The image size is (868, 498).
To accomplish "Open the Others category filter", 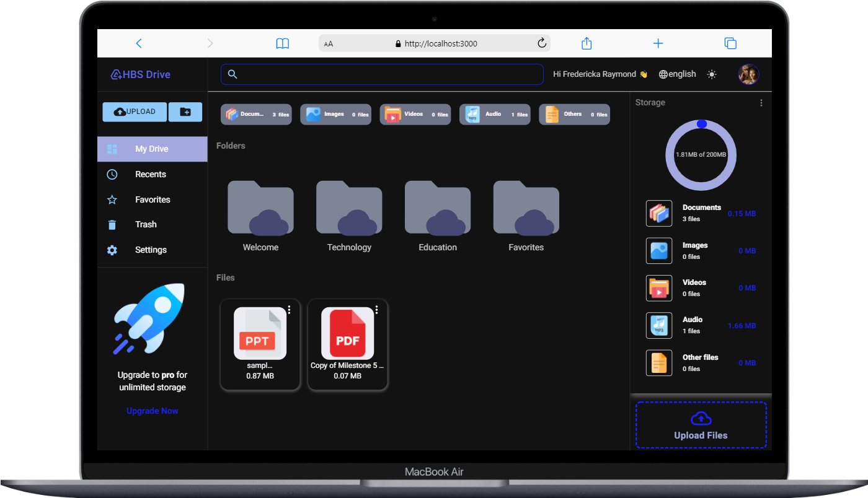I will (x=573, y=114).
